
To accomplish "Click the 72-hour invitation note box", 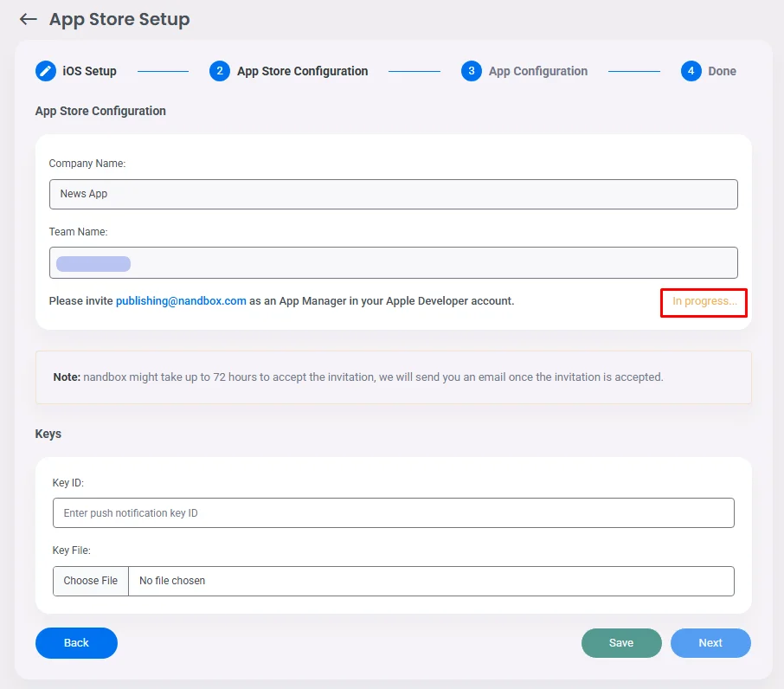I will pos(393,377).
